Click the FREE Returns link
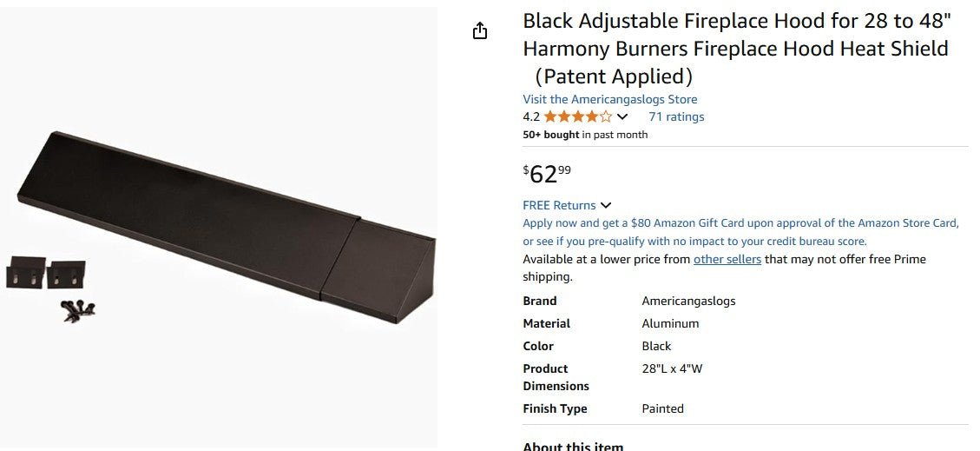This screenshot has height=451, width=980. point(559,205)
